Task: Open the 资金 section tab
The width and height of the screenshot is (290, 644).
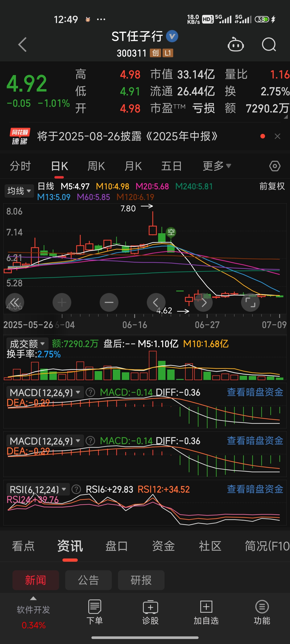Action: click(x=163, y=546)
